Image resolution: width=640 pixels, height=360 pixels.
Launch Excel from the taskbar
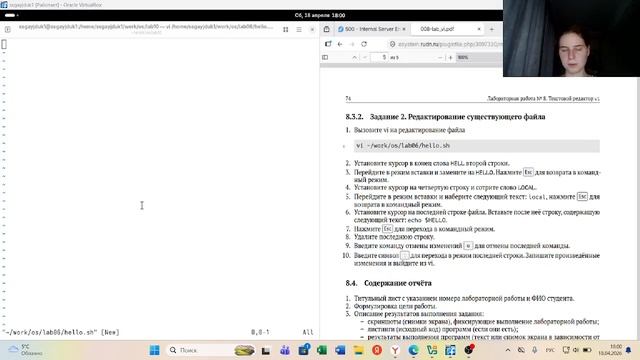(322, 350)
